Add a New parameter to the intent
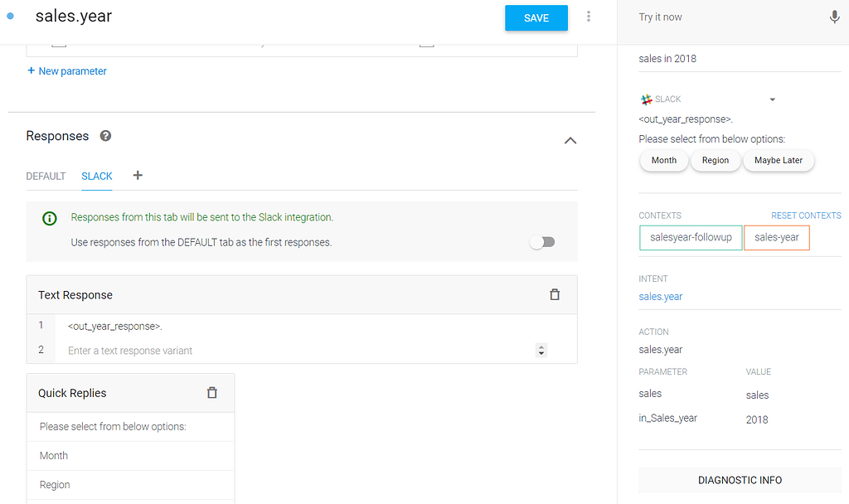The height and width of the screenshot is (504, 849). coord(66,70)
